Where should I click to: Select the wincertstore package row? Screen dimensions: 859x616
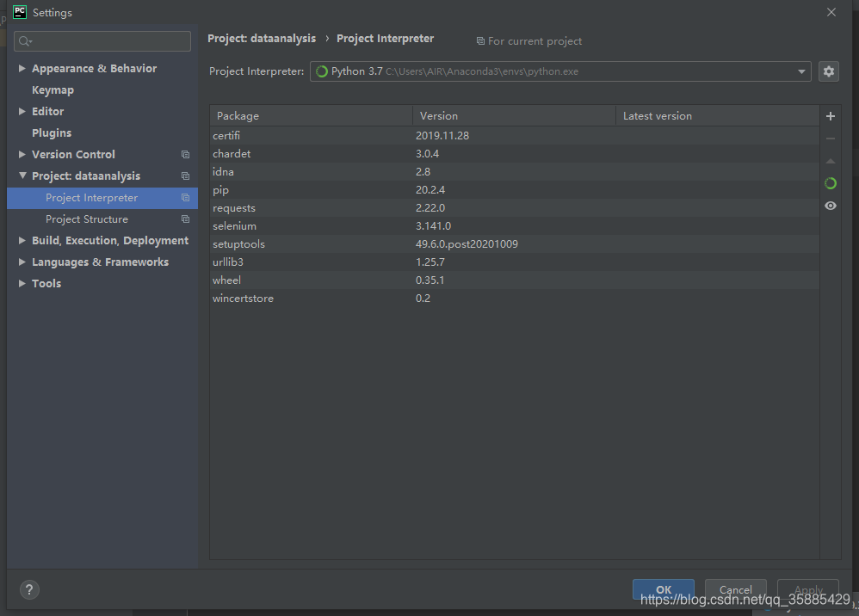[x=515, y=298]
